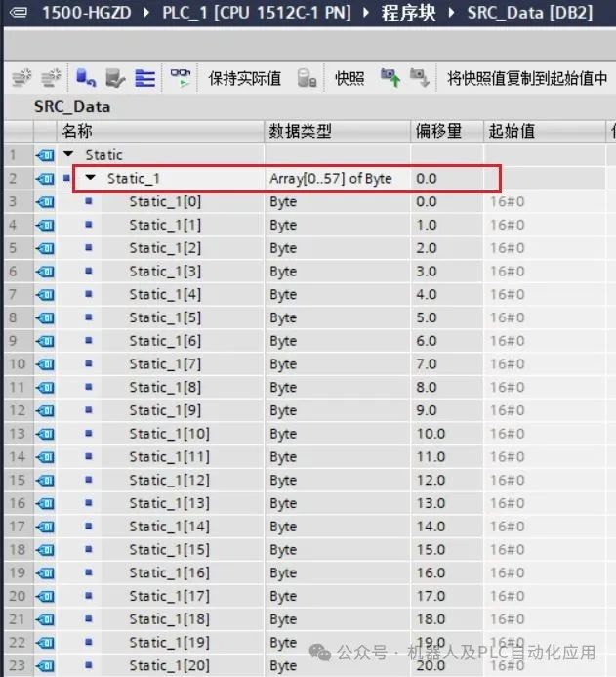Click tag icon of Static_1[5] row

pos(45,317)
